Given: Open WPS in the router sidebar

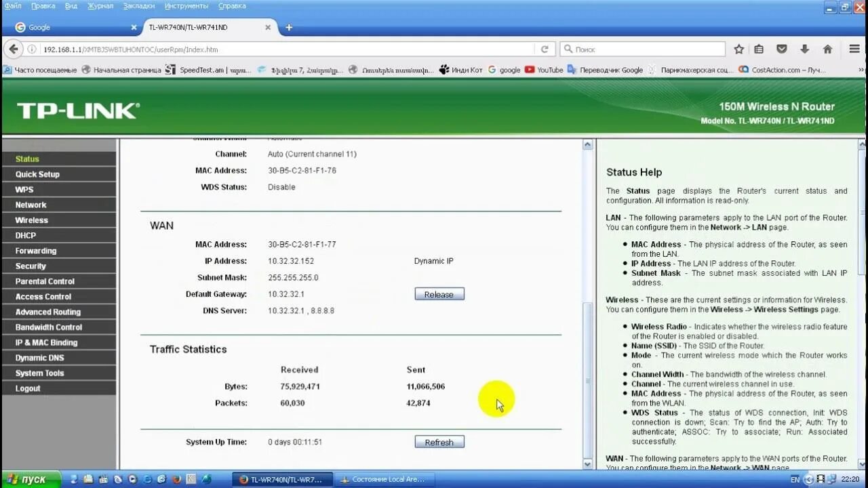Looking at the screenshot, I should click(59, 190).
